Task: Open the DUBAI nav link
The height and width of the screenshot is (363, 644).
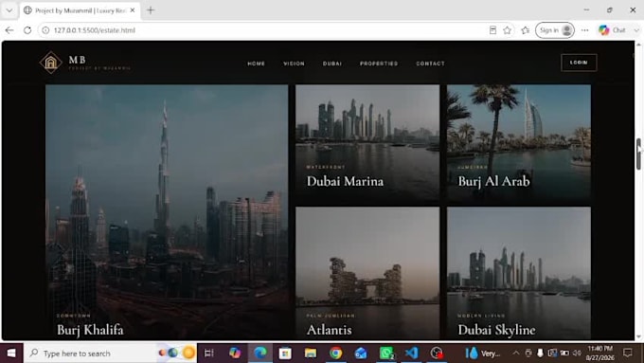Action: click(332, 64)
